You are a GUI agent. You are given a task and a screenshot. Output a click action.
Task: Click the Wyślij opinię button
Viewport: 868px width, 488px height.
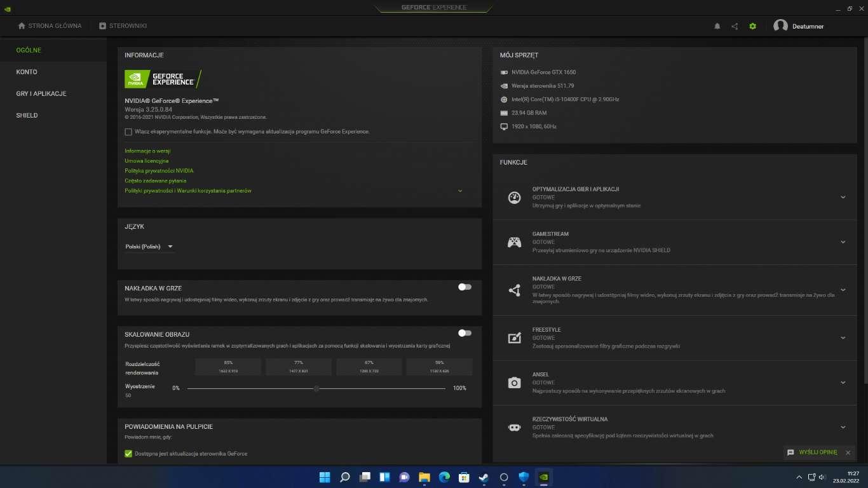coord(818,452)
